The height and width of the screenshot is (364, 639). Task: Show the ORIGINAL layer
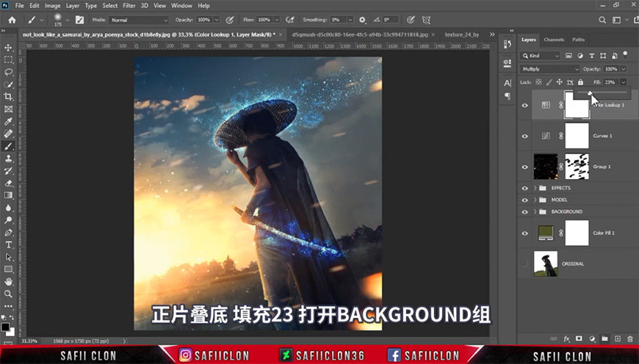(525, 264)
